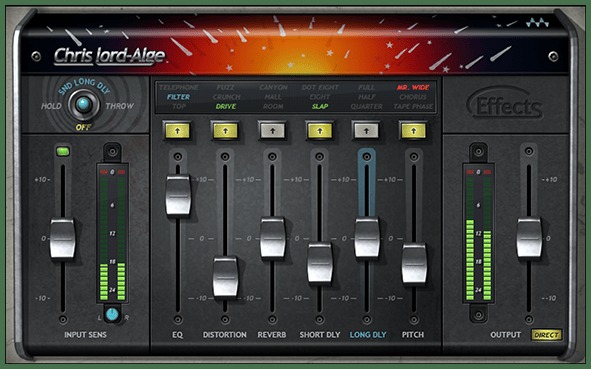Click the output level meter
591x369 pixels.
coord(478,233)
